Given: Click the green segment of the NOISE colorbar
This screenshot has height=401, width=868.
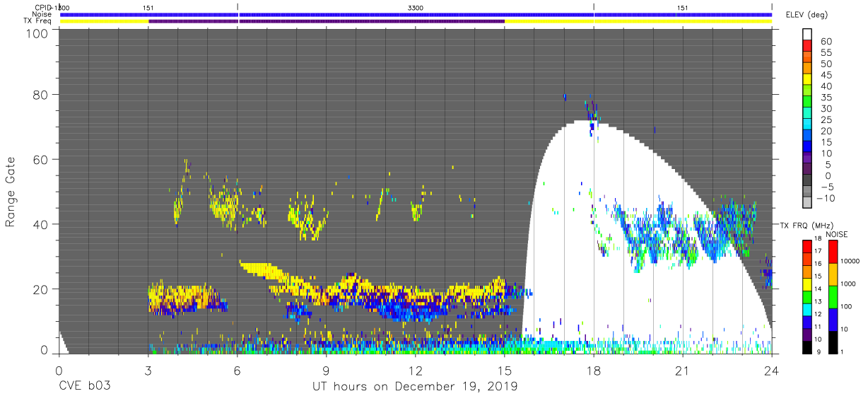Looking at the screenshot, I should point(832,296).
